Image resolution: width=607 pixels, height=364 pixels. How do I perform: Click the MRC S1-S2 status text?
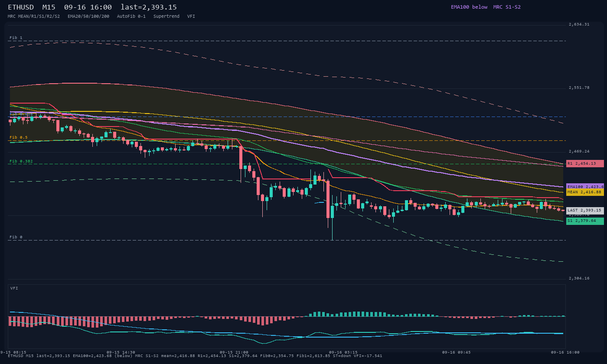pos(507,7)
